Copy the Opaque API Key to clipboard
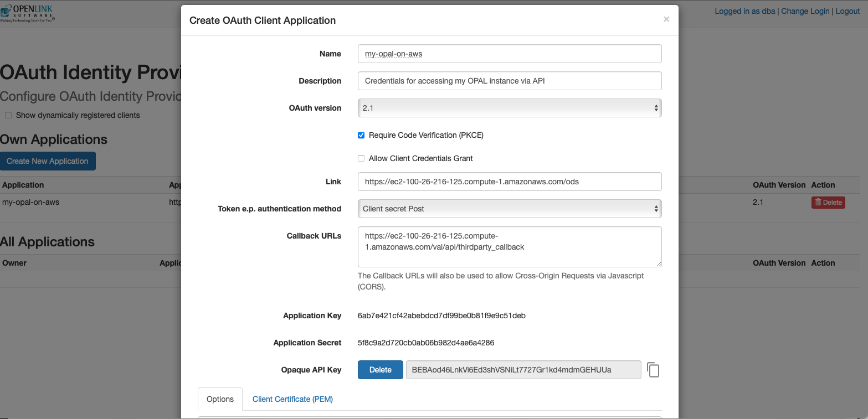 click(x=653, y=370)
